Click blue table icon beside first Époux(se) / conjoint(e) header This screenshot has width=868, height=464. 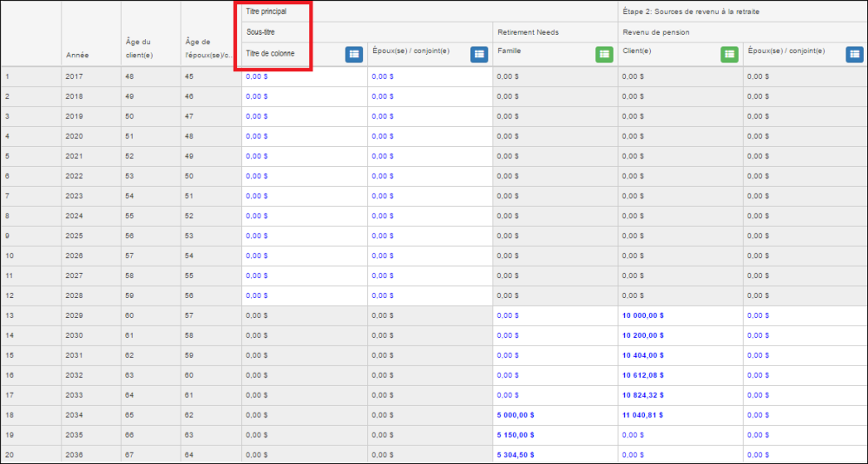[x=479, y=55]
